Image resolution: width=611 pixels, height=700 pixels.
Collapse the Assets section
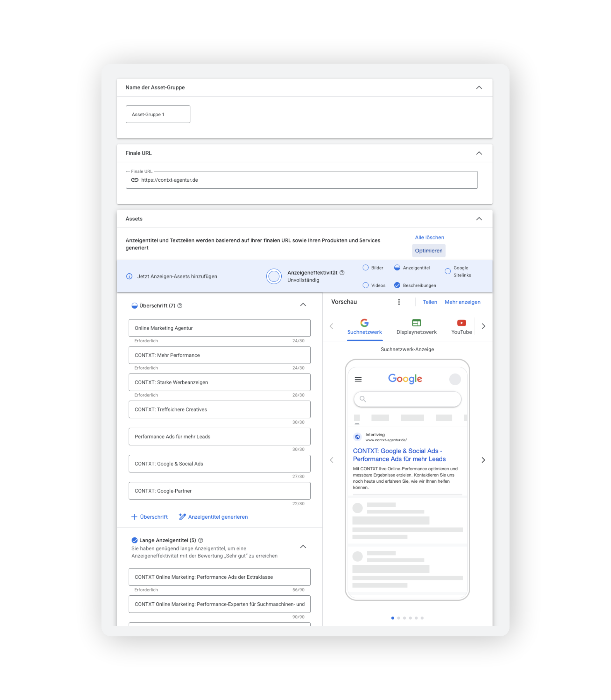[x=479, y=219]
